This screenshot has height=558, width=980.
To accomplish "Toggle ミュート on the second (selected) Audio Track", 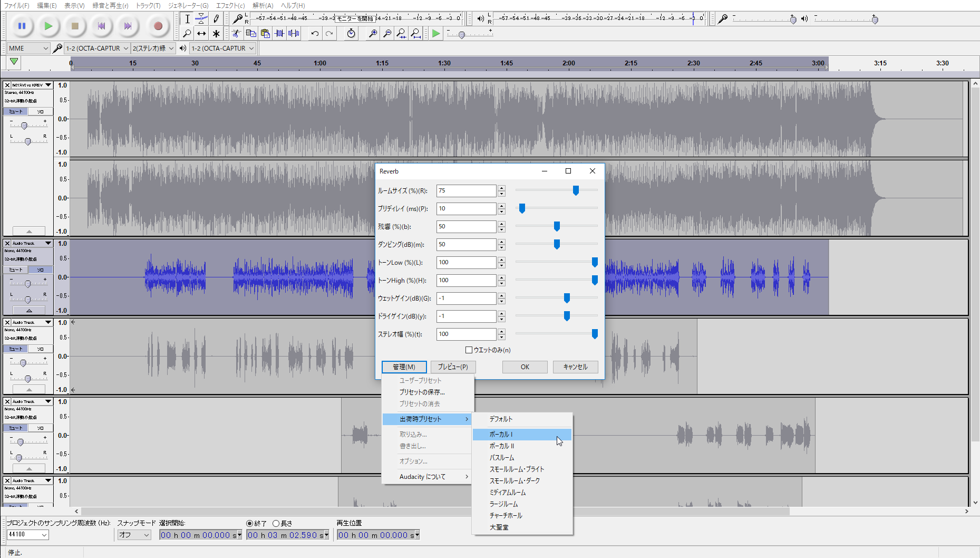I will tap(16, 270).
